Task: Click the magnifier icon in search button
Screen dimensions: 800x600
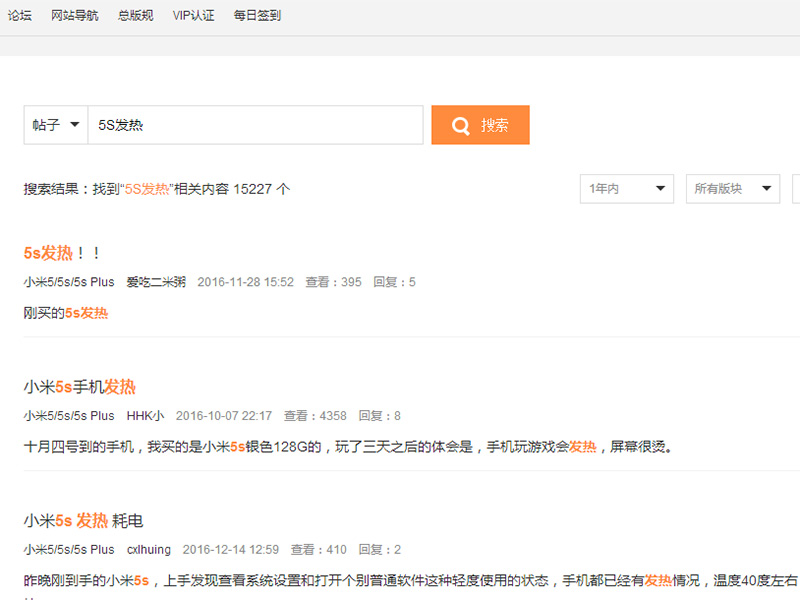Action: coord(460,126)
